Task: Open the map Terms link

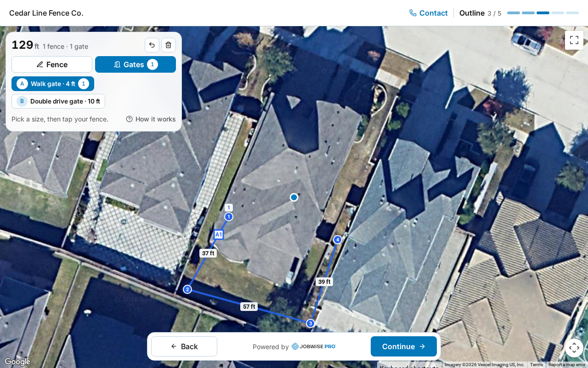Action: tap(536, 365)
